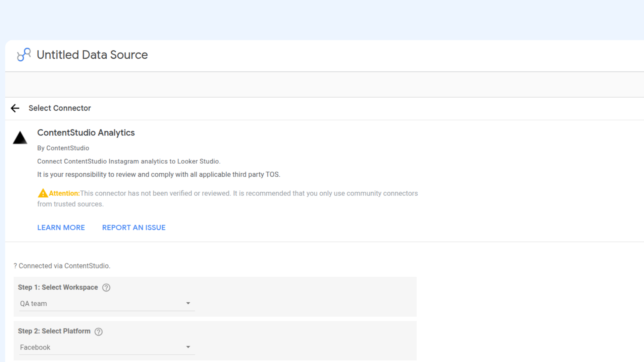Click the third party TOS responsibility notice
644x362 pixels.
159,175
